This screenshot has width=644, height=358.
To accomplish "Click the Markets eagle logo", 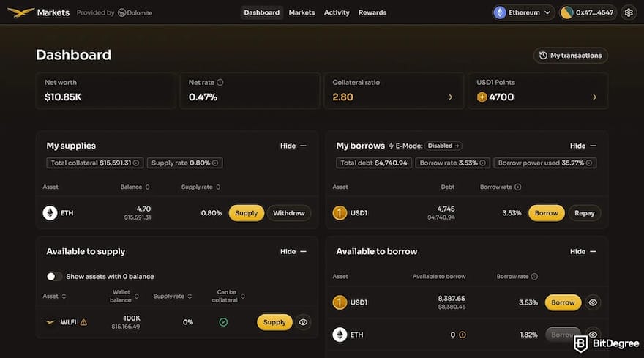I will (x=20, y=12).
